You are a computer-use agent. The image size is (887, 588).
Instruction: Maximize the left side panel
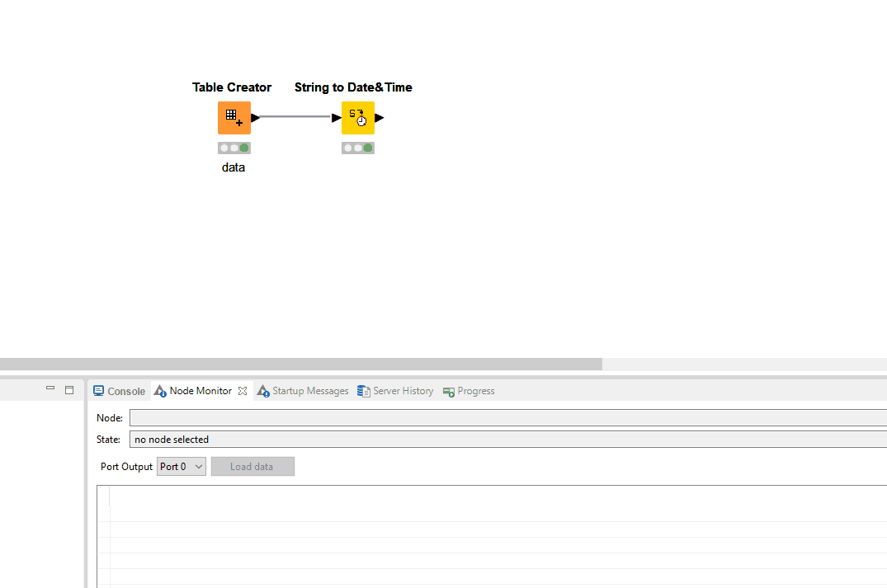tap(69, 389)
